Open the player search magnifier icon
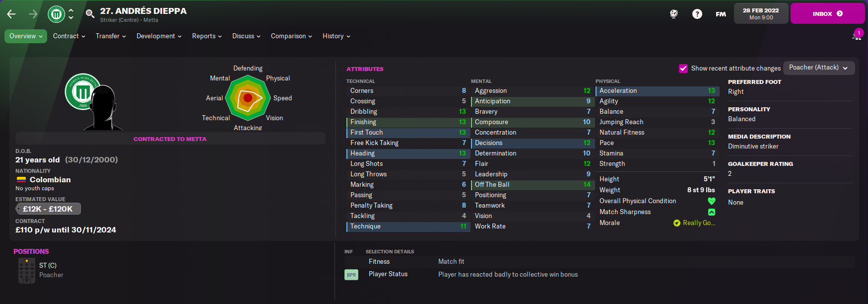The image size is (868, 304). pyautogui.click(x=90, y=14)
